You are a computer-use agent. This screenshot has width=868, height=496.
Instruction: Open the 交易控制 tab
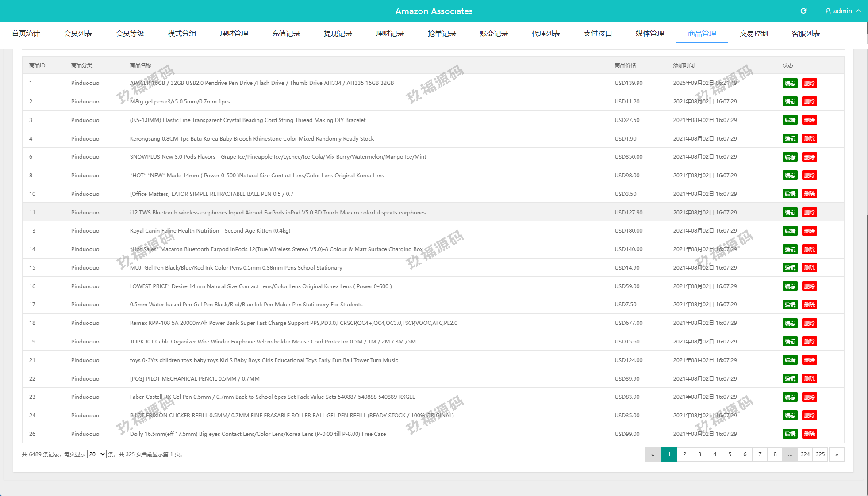pos(754,34)
